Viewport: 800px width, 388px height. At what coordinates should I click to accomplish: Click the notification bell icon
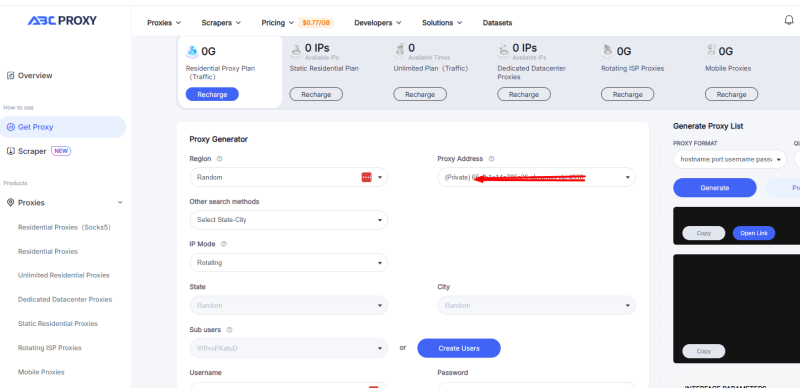pos(789,20)
